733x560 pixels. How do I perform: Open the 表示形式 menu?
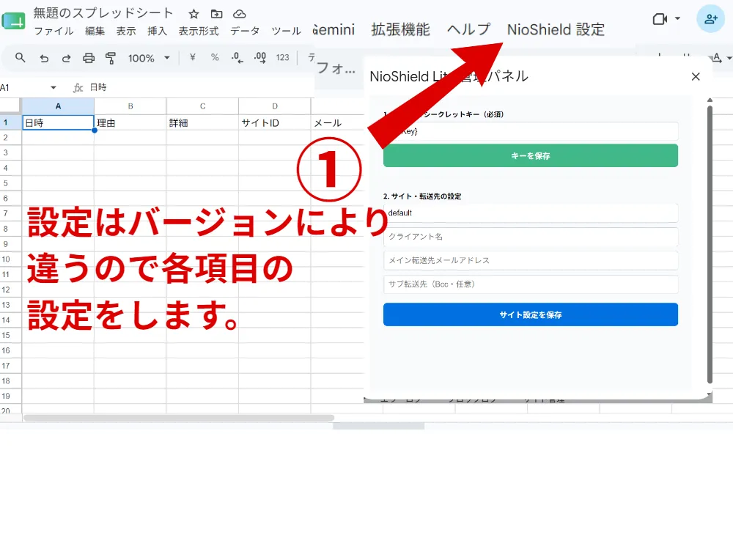[x=199, y=32]
